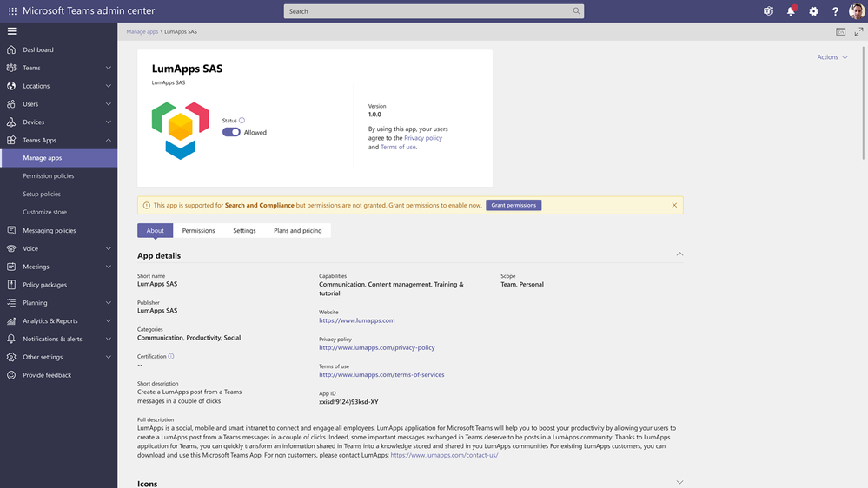Image resolution: width=868 pixels, height=488 pixels.
Task: Expand the Users menu chevron
Action: (109, 104)
